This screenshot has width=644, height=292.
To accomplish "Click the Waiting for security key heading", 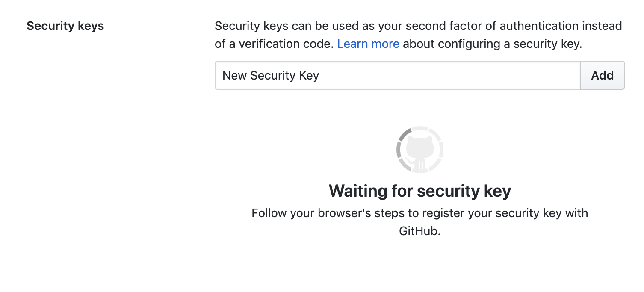I will (419, 191).
